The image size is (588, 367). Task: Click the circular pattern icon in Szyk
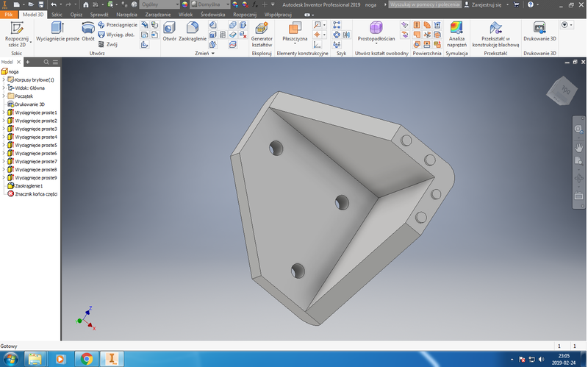[x=337, y=35]
